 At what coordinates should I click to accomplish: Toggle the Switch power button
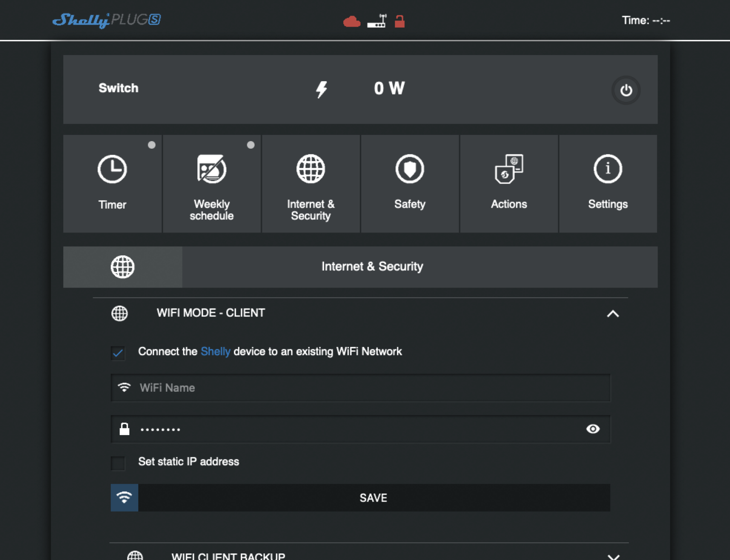(x=626, y=90)
